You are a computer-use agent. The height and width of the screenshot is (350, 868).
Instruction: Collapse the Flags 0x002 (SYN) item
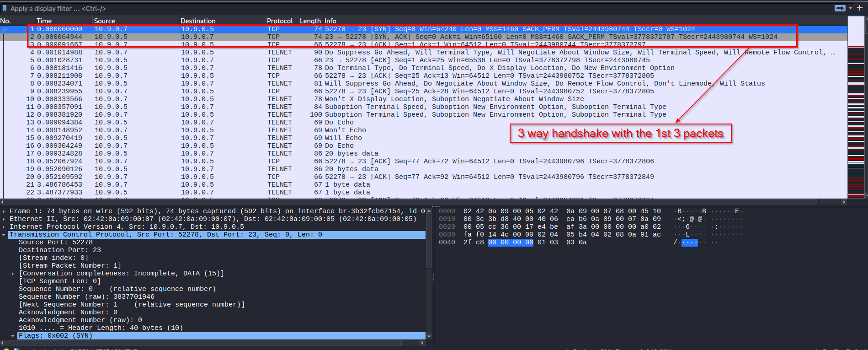coord(13,336)
